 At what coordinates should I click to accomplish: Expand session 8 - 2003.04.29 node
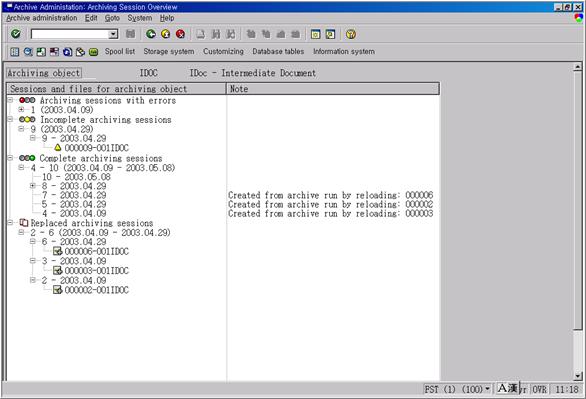coord(33,186)
